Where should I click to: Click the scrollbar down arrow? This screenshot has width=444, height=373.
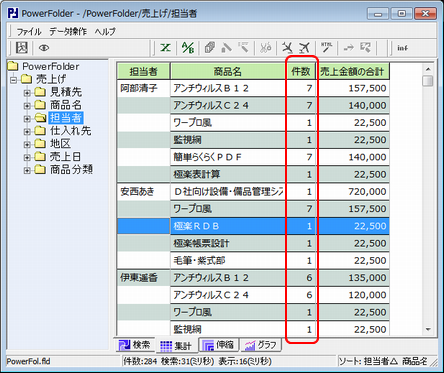[428, 329]
